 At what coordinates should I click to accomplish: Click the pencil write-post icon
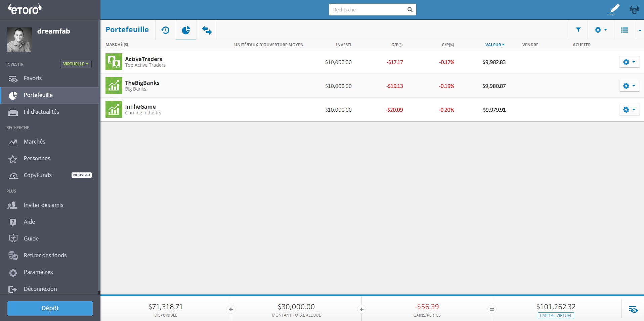[x=614, y=9]
